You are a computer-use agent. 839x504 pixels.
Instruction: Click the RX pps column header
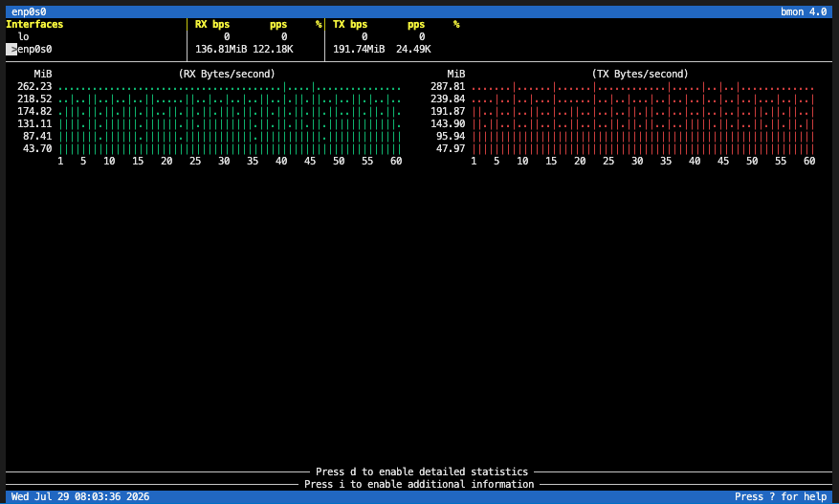point(278,24)
